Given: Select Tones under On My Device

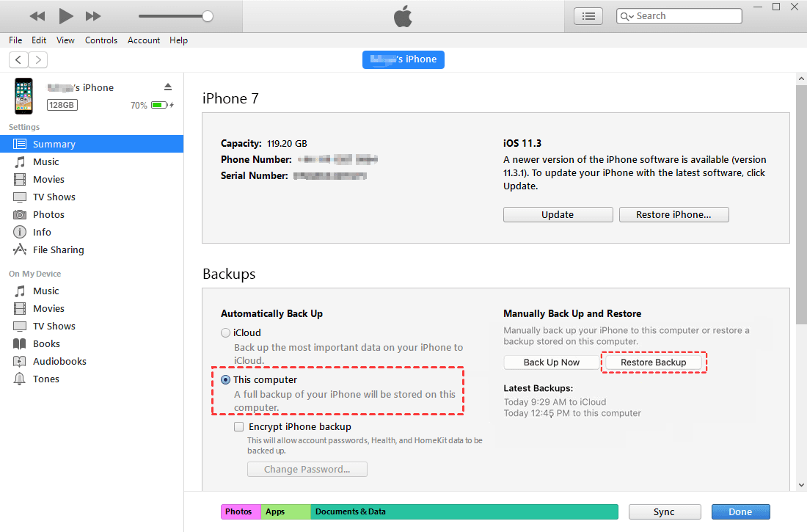Looking at the screenshot, I should coord(45,379).
